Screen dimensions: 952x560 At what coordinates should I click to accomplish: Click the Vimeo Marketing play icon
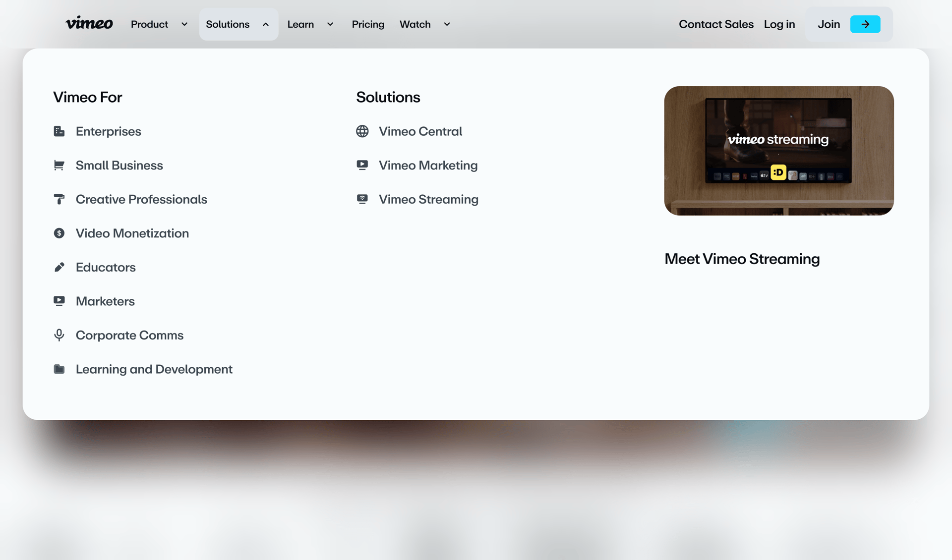tap(362, 165)
